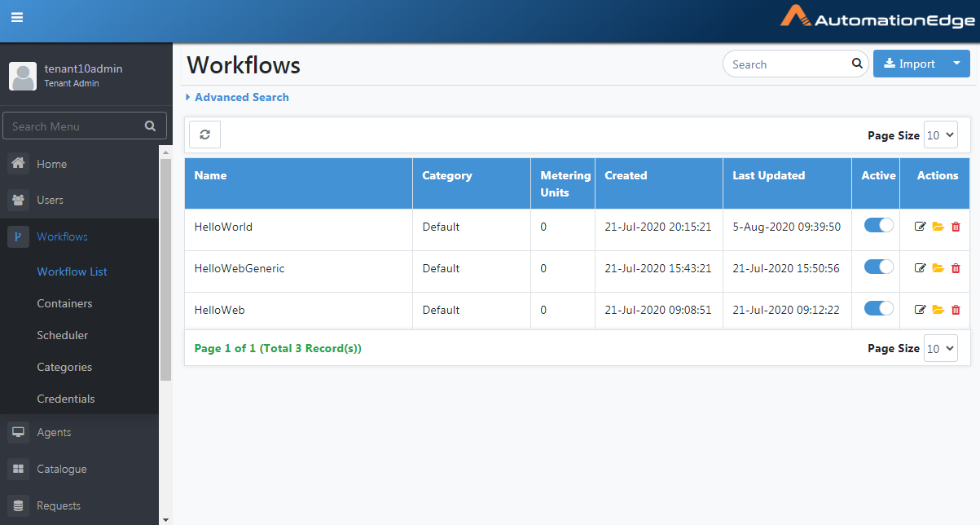
Task: Open folder icon for HelloWebGeneric
Action: [938, 268]
